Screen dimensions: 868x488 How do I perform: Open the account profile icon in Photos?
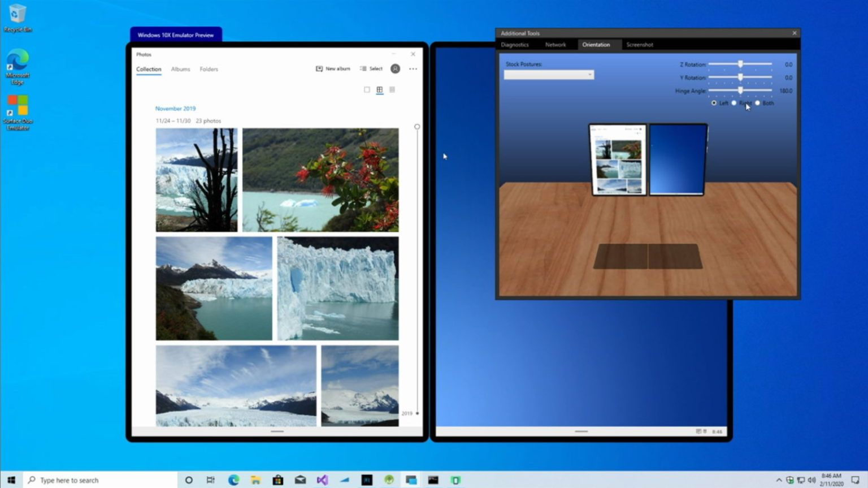[395, 69]
